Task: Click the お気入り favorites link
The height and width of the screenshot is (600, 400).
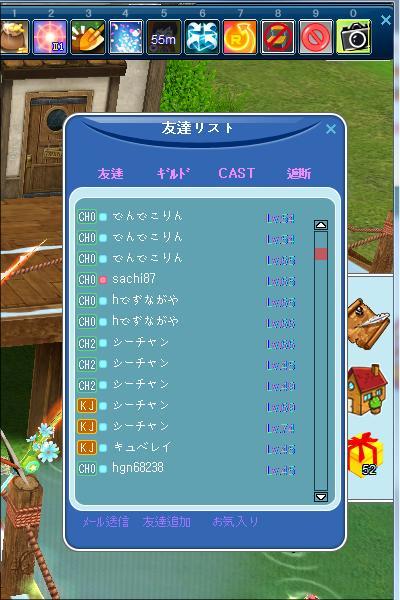Action: pos(235,522)
